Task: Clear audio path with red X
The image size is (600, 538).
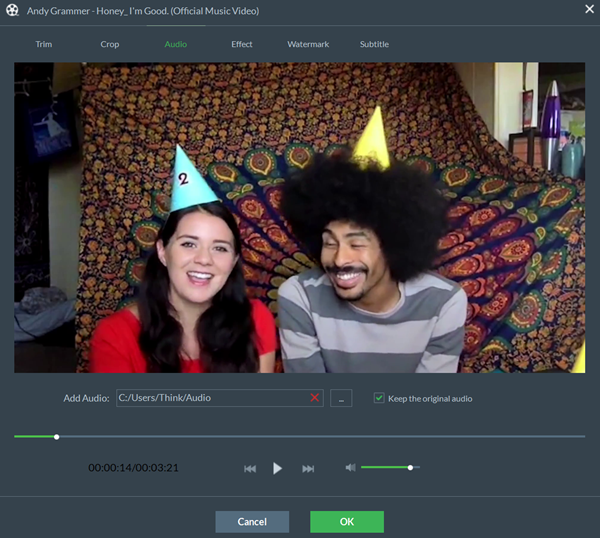Action: 315,398
